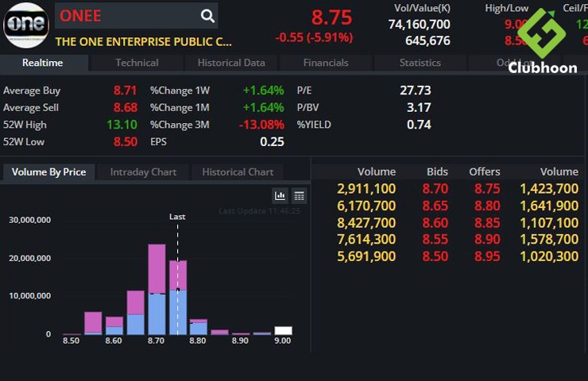Click the last price 8.75 header value
Screen dimensions: 588x381
[331, 17]
